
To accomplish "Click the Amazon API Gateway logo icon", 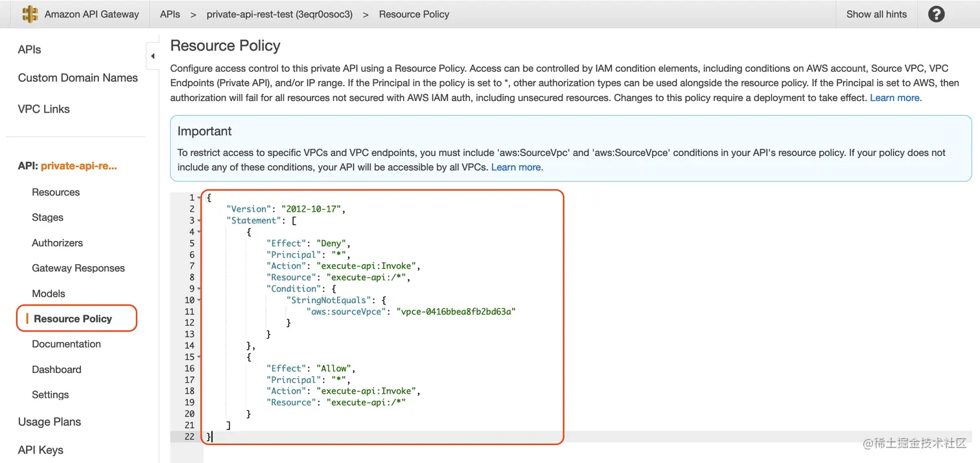I will click(x=30, y=14).
